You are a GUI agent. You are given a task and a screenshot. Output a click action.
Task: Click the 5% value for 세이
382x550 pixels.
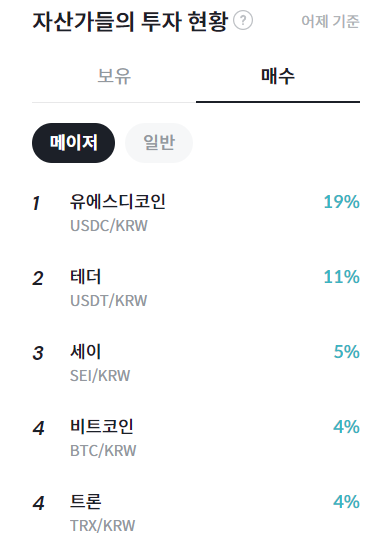(x=347, y=352)
